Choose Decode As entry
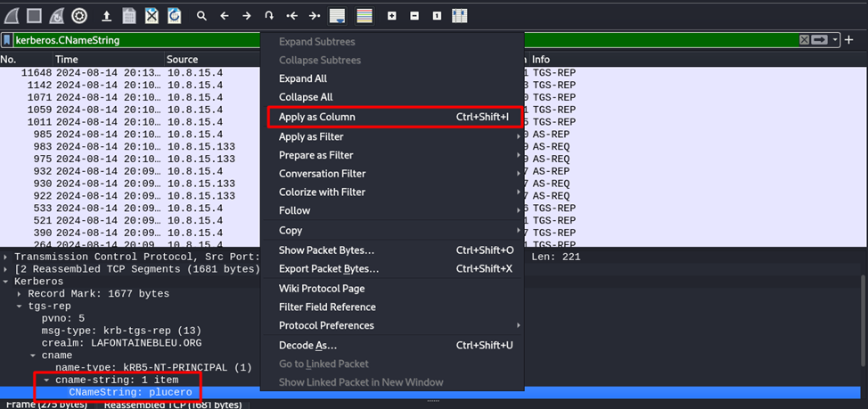 click(392, 346)
